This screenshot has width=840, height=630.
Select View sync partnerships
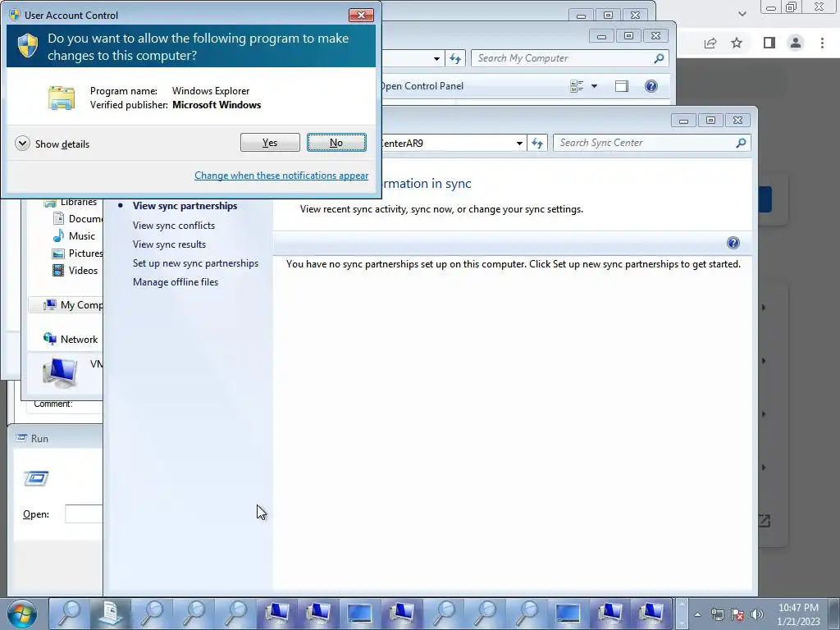click(185, 206)
